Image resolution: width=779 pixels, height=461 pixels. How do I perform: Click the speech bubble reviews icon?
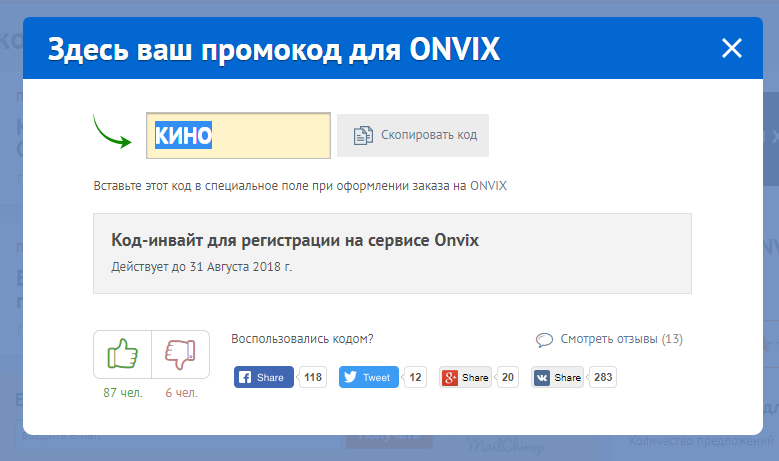[545, 340]
